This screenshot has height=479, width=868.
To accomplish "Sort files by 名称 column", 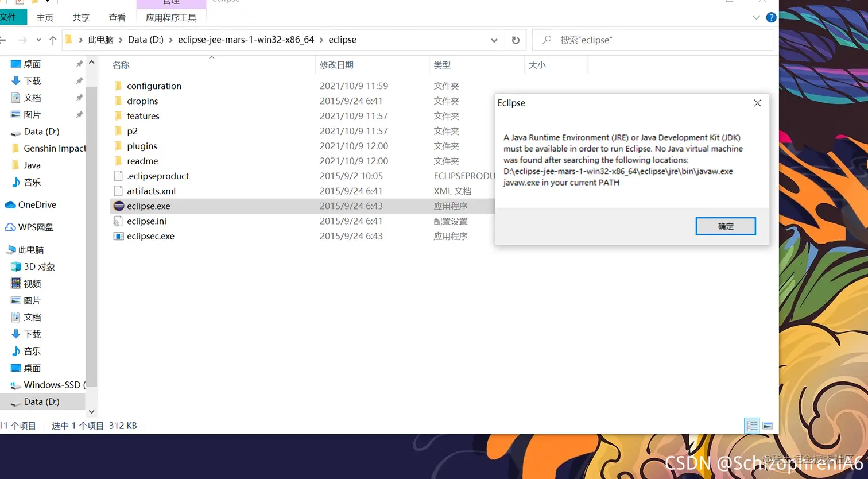I will [121, 65].
